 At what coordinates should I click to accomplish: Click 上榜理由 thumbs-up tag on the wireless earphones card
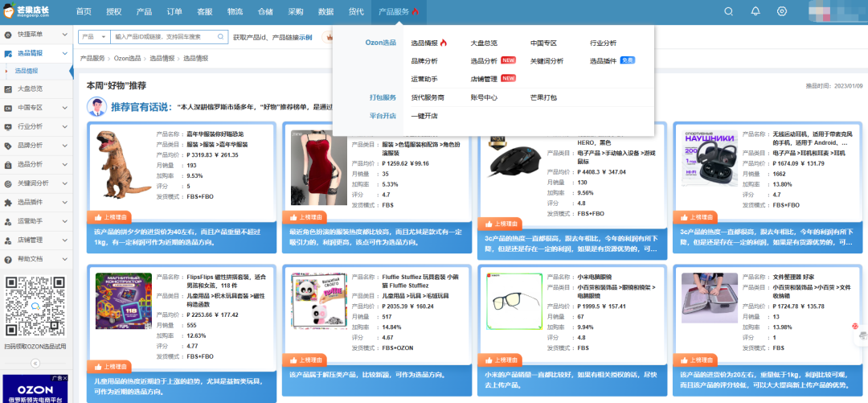pos(696,217)
